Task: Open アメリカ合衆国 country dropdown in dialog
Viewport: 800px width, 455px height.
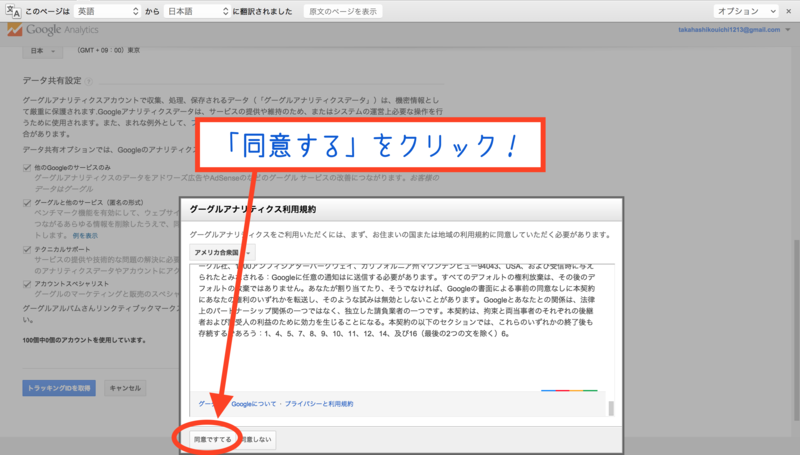Action: [x=222, y=252]
